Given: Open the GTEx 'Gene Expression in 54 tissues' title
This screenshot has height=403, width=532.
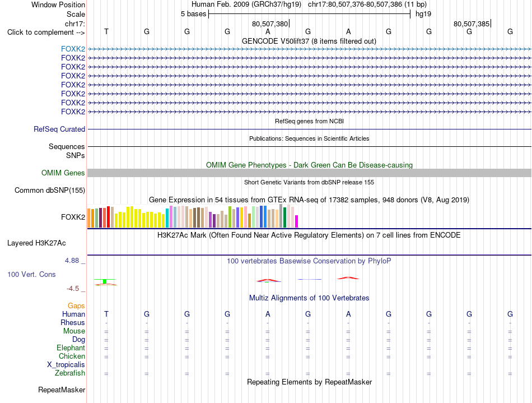Looking at the screenshot, I should pos(309,200).
